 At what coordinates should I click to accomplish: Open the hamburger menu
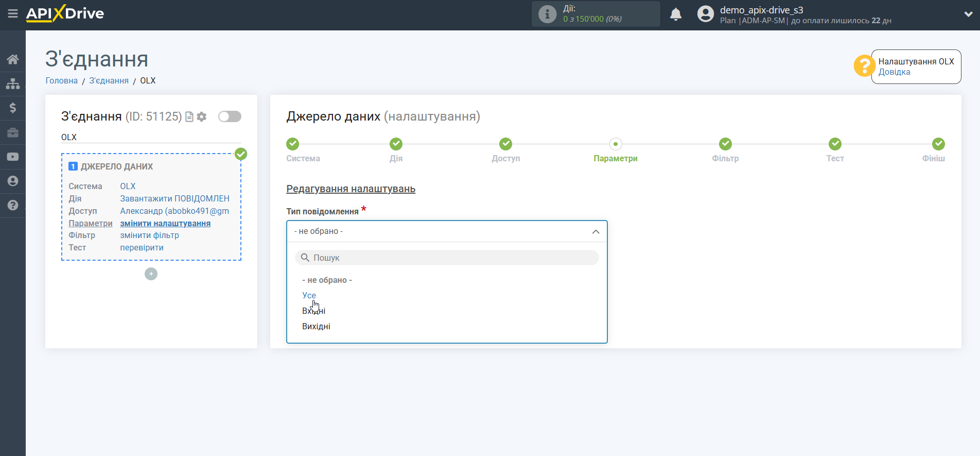pyautogui.click(x=13, y=14)
